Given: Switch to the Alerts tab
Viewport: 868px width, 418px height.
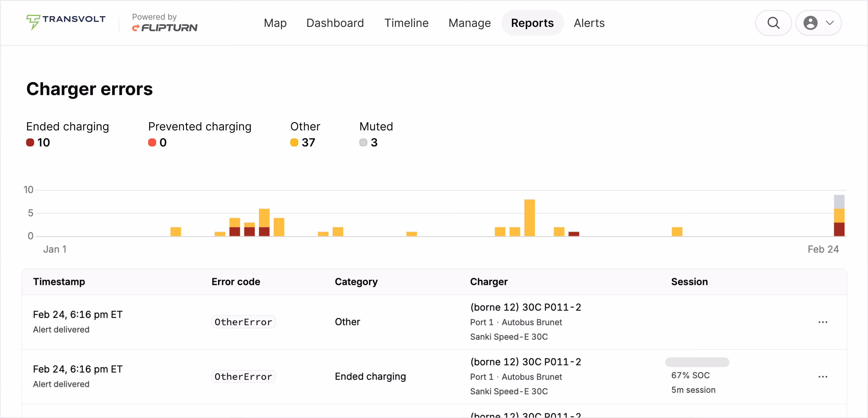Looking at the screenshot, I should (x=589, y=22).
